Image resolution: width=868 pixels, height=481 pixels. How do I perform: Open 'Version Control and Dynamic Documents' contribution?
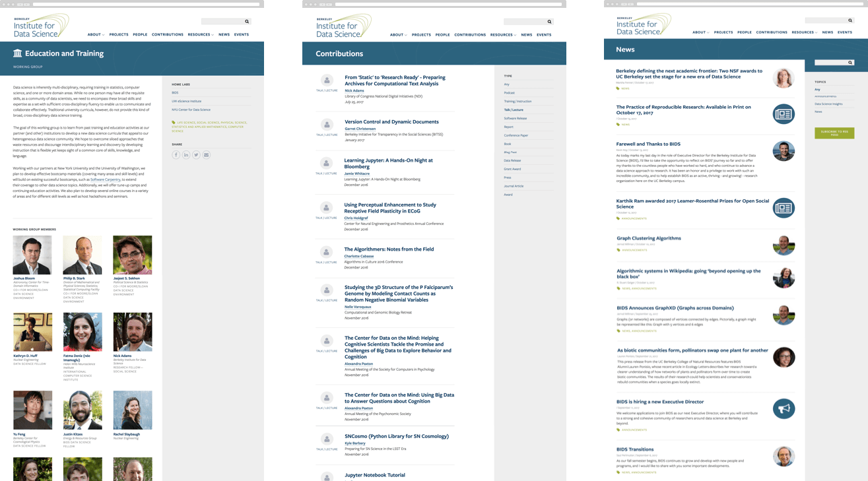[x=391, y=121]
